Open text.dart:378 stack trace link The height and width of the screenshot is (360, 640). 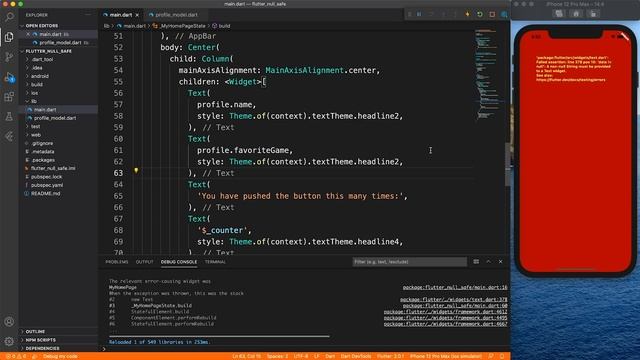tap(453, 300)
